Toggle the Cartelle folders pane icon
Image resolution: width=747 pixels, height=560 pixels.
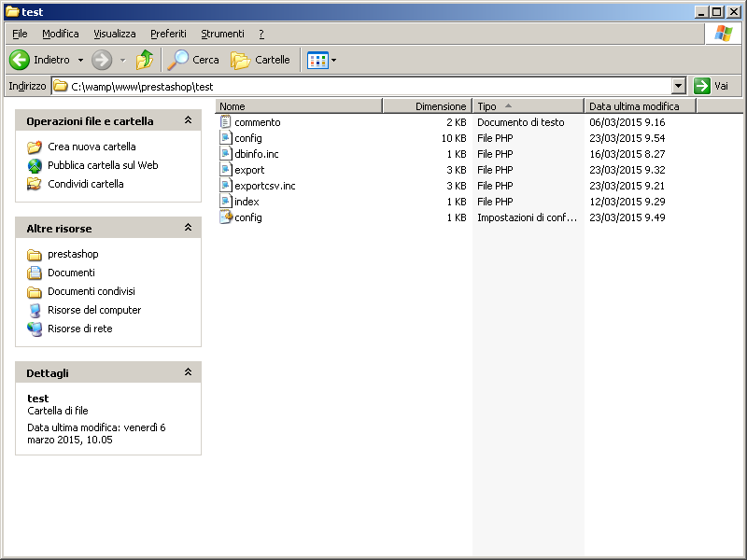pyautogui.click(x=241, y=60)
